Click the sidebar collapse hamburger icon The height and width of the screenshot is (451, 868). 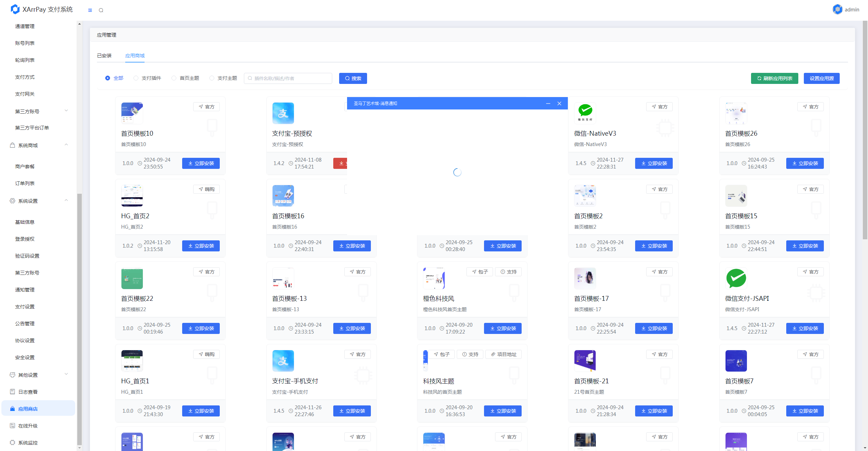pos(90,10)
